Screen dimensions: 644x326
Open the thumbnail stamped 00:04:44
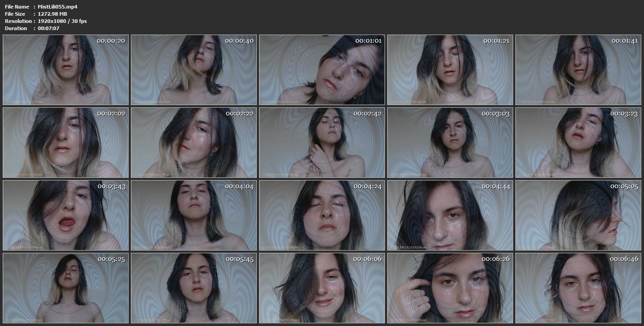pos(450,216)
